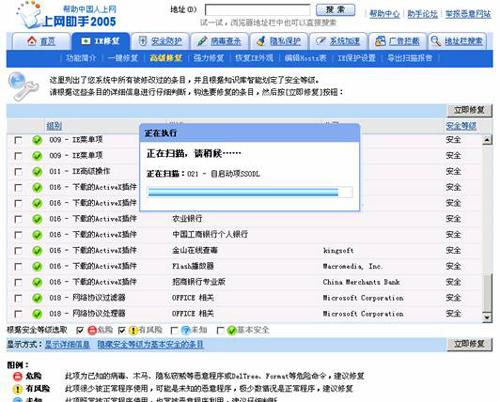This screenshot has width=500, height=402.
Task: Click the shield icon on 安全防护 tab
Action: click(143, 41)
